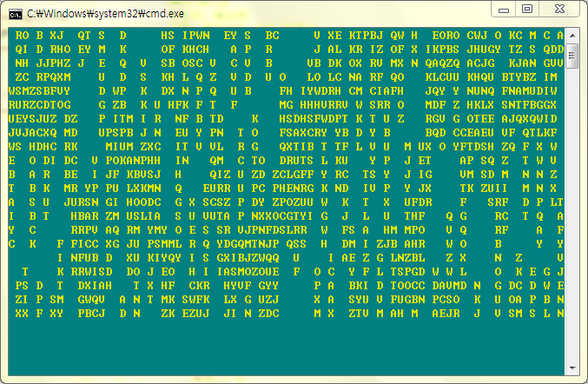Click the text 'IKPBS'
588x384 pixels.
(442, 50)
